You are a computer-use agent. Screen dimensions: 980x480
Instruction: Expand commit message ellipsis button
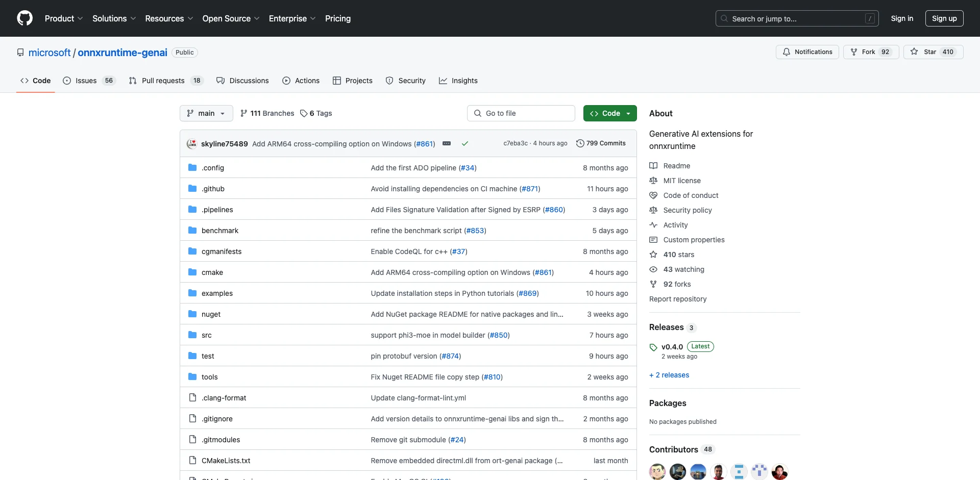(x=447, y=144)
